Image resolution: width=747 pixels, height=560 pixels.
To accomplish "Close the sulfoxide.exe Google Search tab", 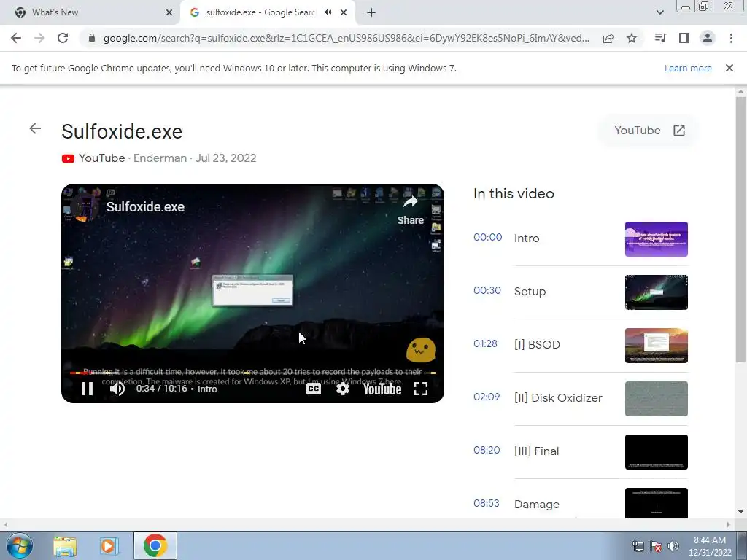I will coord(344,13).
